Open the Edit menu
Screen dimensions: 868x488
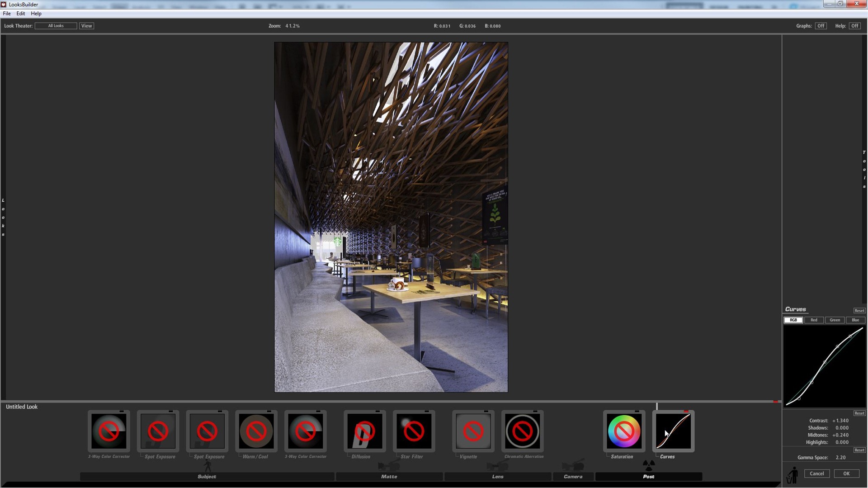(21, 14)
